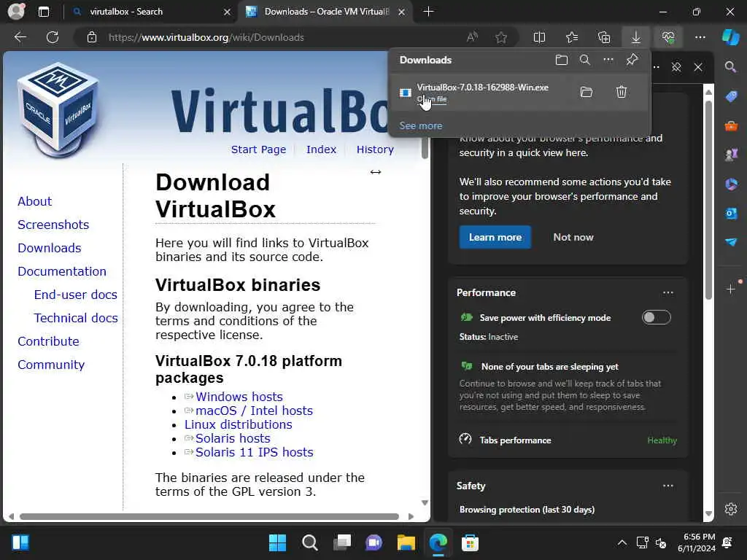Image resolution: width=747 pixels, height=560 pixels.
Task: Open the Read aloud icon in address bar
Action: click(472, 37)
